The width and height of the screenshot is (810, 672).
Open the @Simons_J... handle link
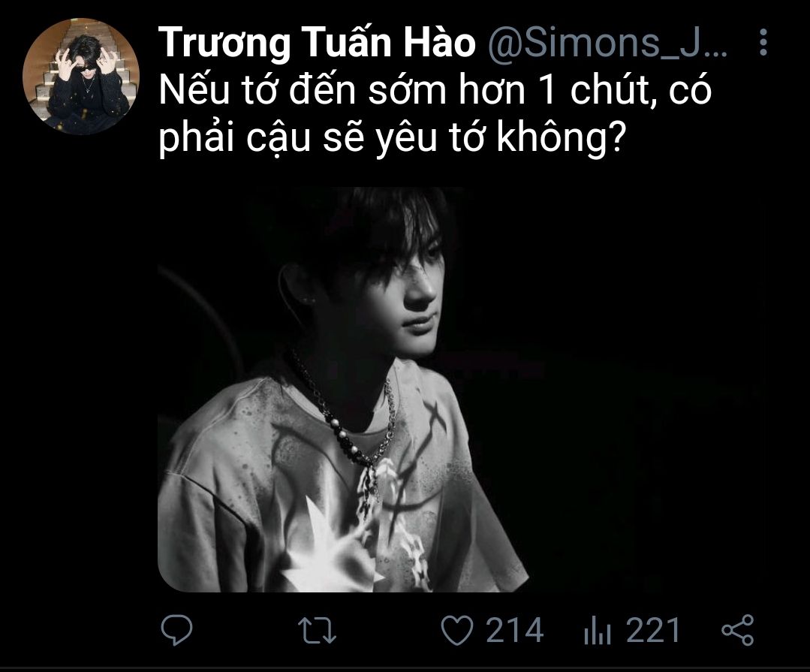click(607, 43)
